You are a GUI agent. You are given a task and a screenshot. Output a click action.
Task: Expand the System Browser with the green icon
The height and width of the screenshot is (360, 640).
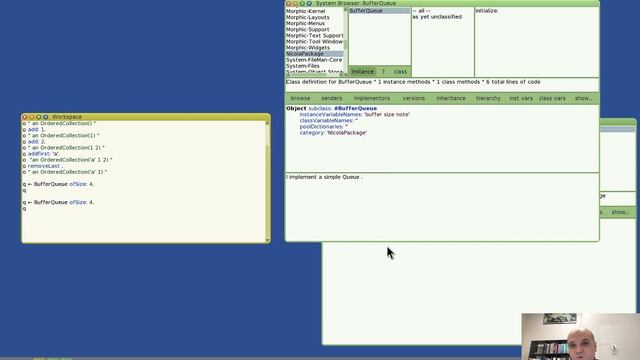point(302,3)
